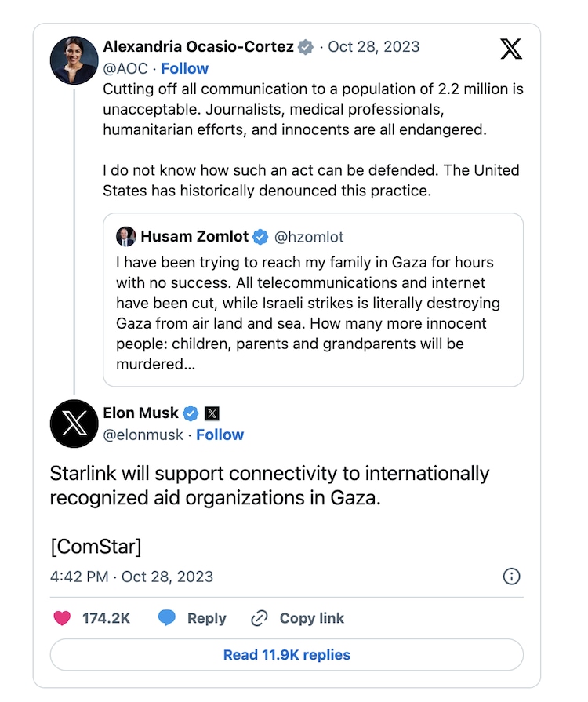
Task: Click AOC's verified checkmark badge
Action: pyautogui.click(x=306, y=47)
